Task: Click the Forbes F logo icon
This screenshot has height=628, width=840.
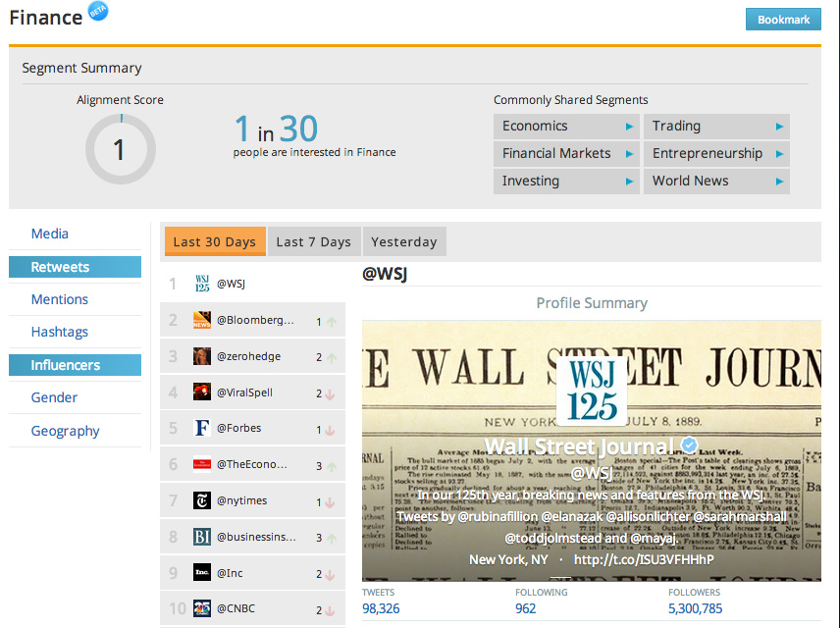Action: click(x=202, y=428)
